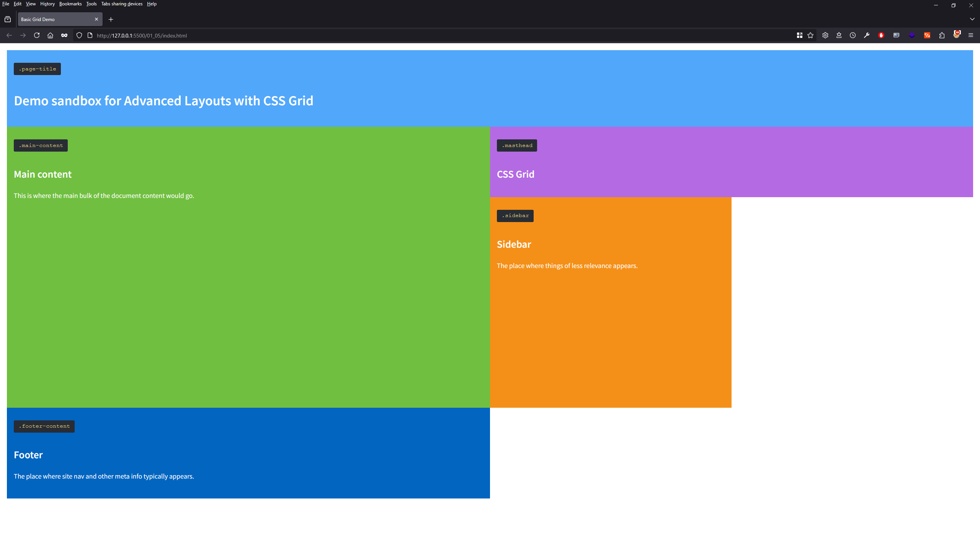
Task: Open the View menu
Action: (31, 4)
